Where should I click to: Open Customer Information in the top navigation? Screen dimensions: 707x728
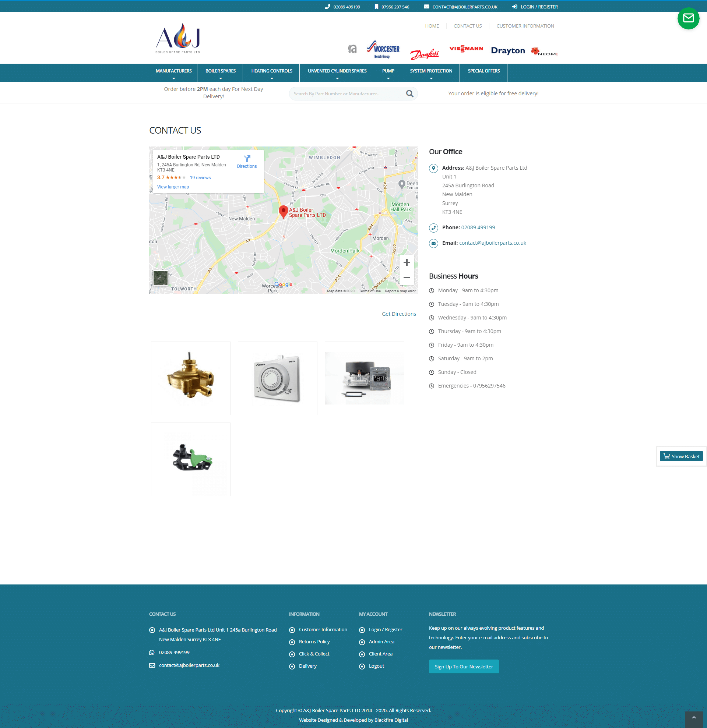click(x=525, y=26)
